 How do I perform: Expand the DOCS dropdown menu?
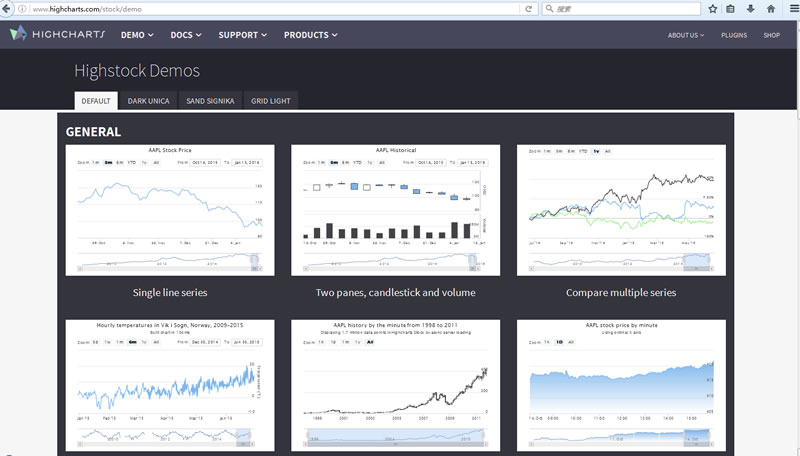(x=186, y=35)
